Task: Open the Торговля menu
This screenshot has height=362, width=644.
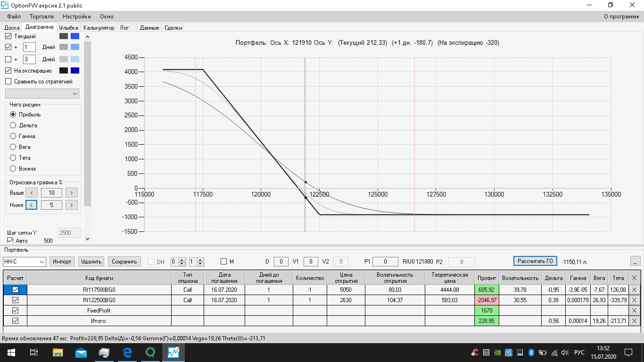Action: [41, 16]
